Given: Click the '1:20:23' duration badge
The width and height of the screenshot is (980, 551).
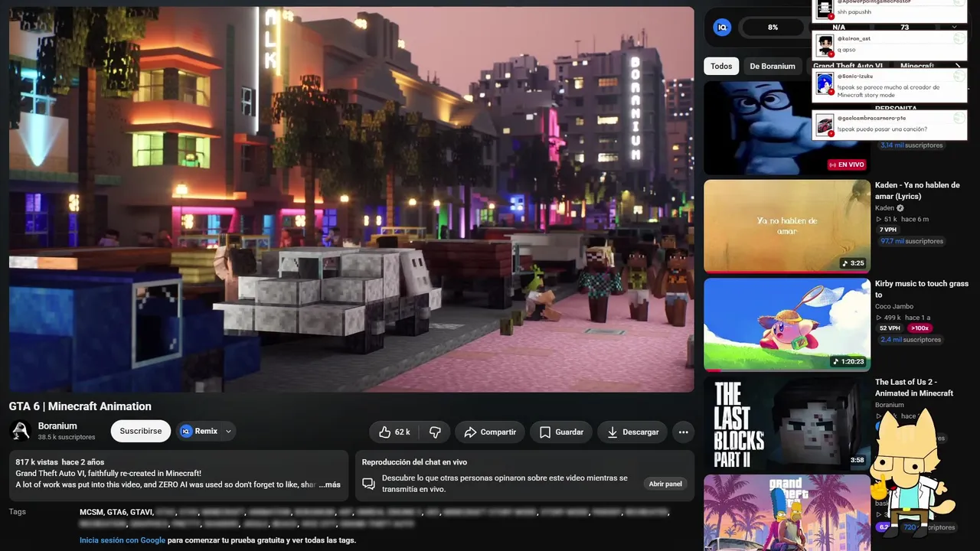Looking at the screenshot, I should click(848, 361).
